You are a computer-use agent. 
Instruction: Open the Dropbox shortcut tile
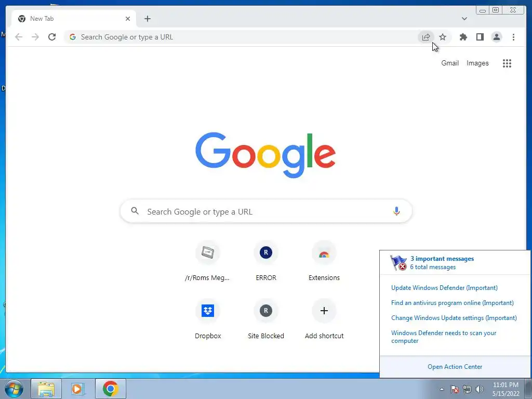(207, 320)
